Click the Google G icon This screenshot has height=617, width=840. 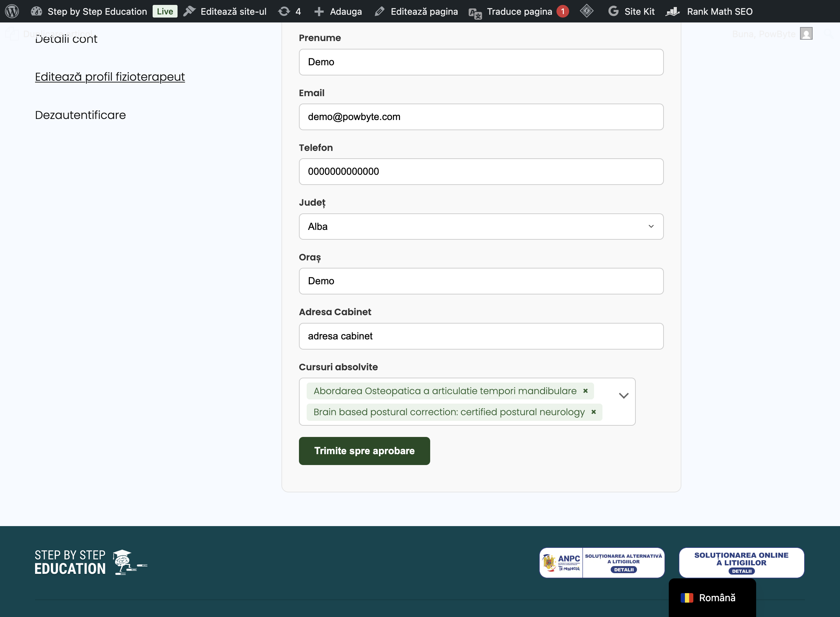pos(613,11)
